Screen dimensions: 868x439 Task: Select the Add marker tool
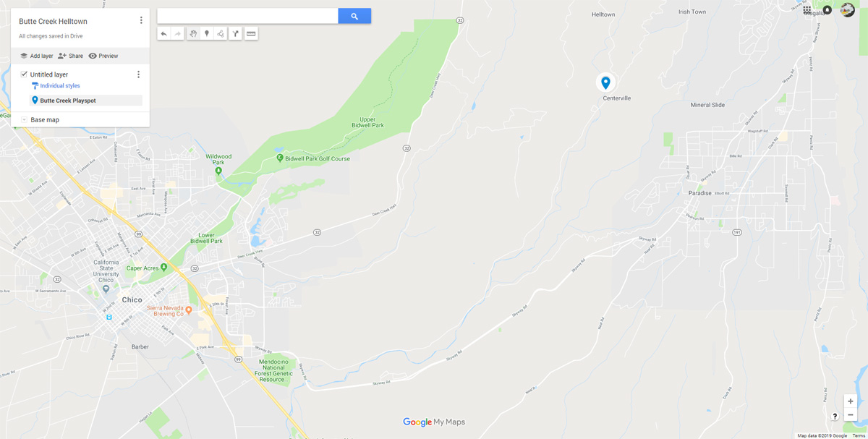tap(207, 34)
